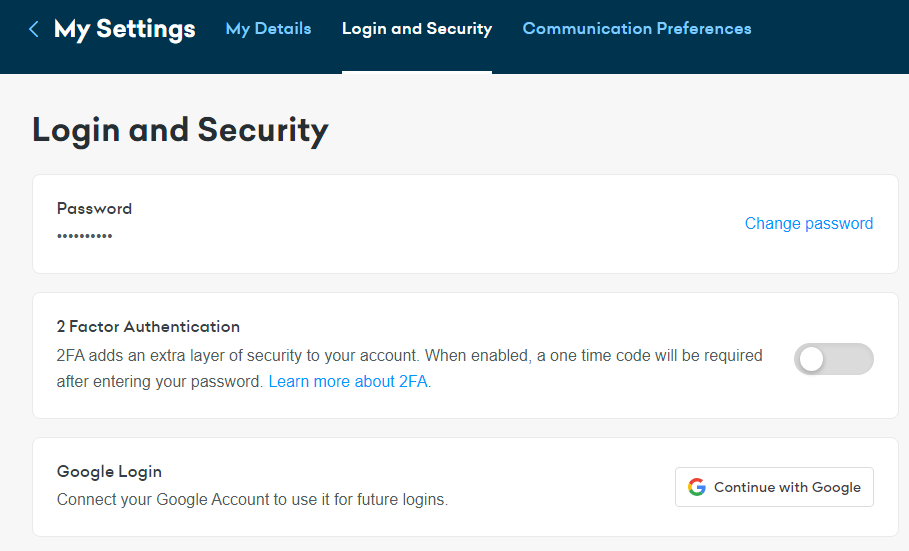Click empty space in the Google Login card
909x551 pixels.
(x=560, y=487)
